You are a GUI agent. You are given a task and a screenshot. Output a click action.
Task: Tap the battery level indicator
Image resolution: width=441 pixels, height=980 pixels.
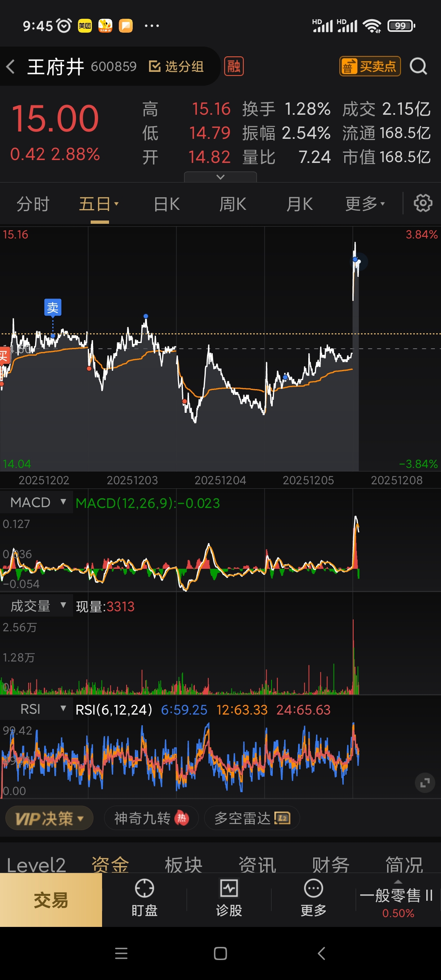coord(401,26)
